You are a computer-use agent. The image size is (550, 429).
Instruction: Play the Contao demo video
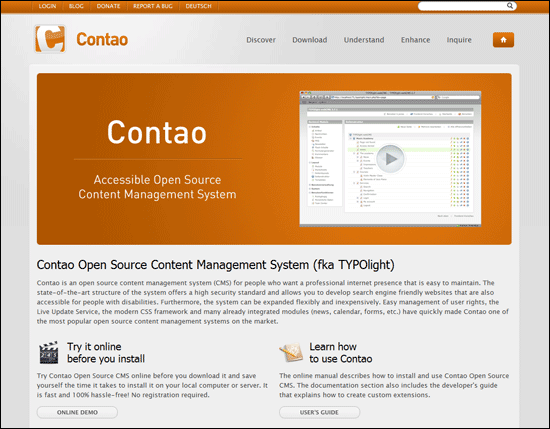[390, 159]
